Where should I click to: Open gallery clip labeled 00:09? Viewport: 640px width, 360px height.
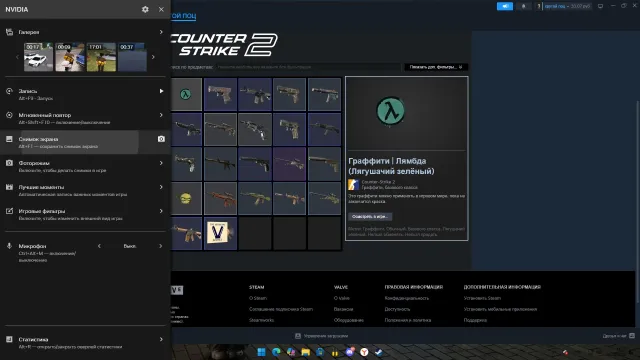tap(70, 57)
